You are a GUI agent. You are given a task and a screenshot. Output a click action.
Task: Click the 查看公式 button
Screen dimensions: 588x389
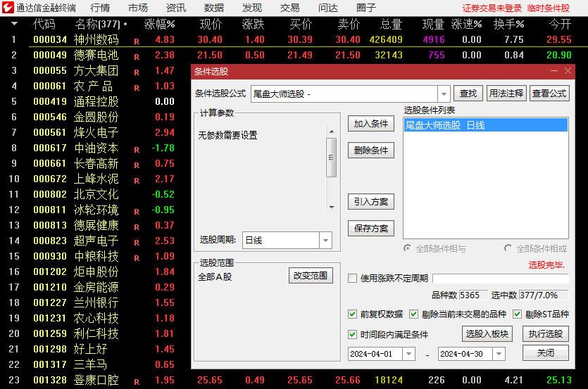point(549,94)
